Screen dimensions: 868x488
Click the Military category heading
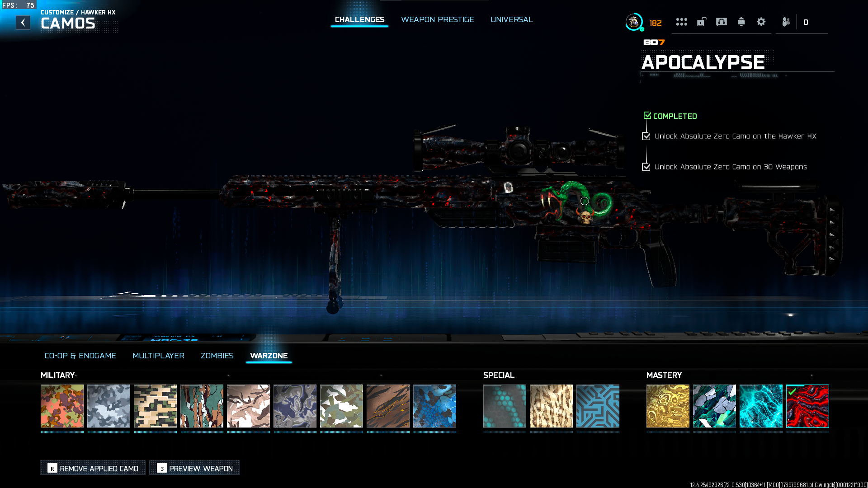coord(58,375)
